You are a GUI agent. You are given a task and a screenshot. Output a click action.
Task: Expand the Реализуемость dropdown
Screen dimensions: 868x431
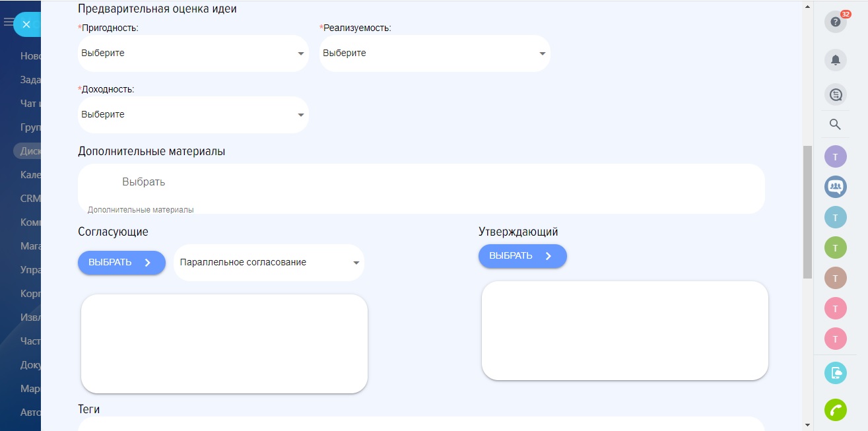(434, 53)
